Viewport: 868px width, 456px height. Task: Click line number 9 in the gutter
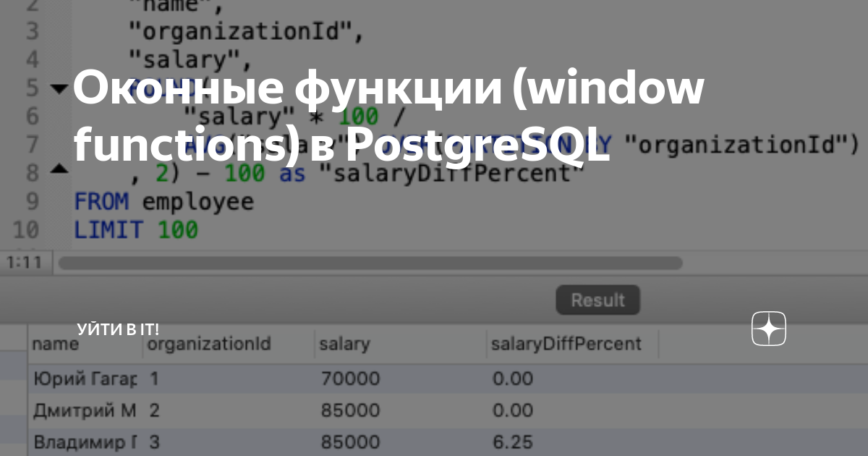tap(32, 202)
